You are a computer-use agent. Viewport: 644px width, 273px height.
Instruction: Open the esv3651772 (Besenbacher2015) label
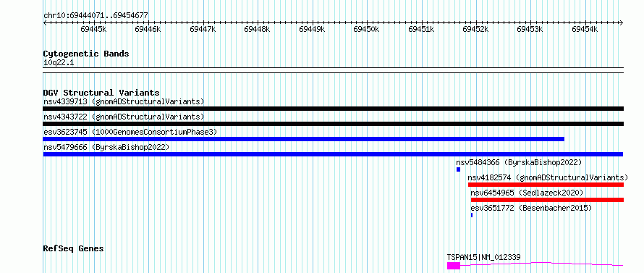(531, 208)
